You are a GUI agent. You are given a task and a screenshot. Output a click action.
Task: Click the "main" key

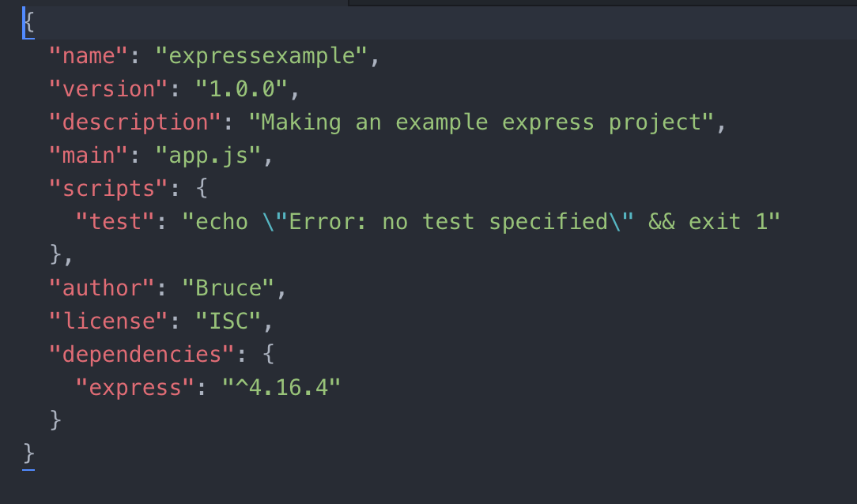click(89, 156)
